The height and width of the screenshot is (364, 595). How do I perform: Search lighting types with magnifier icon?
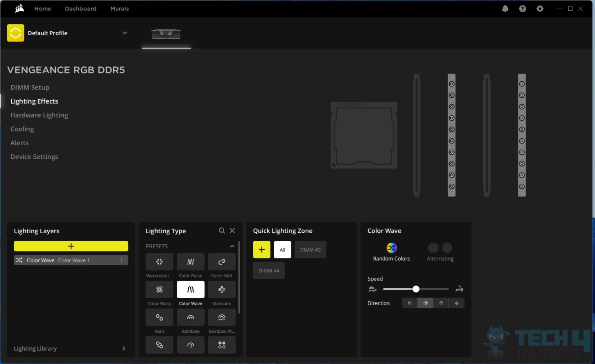222,230
